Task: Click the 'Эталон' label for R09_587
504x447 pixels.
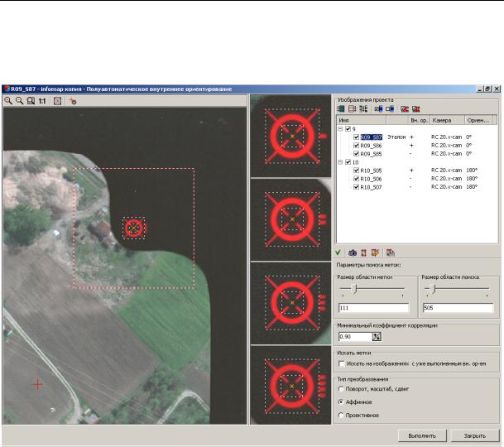Action: coord(396,137)
